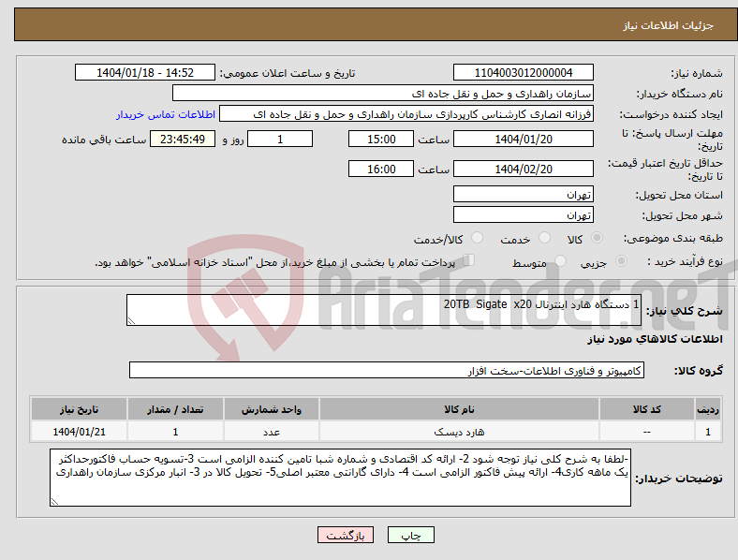The image size is (738, 560).
Task: Click the resize handle of شرح کلی نیاز box
Action: click(131, 321)
